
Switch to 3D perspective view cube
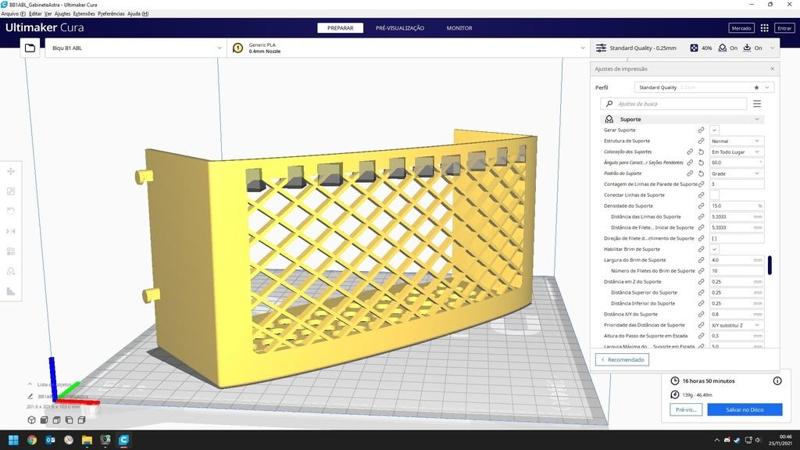(32, 420)
